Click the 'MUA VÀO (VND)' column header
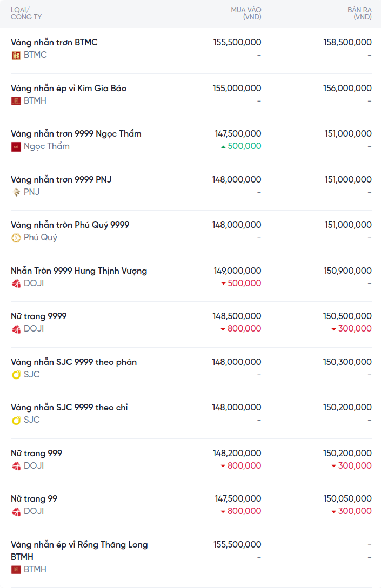 coord(246,13)
